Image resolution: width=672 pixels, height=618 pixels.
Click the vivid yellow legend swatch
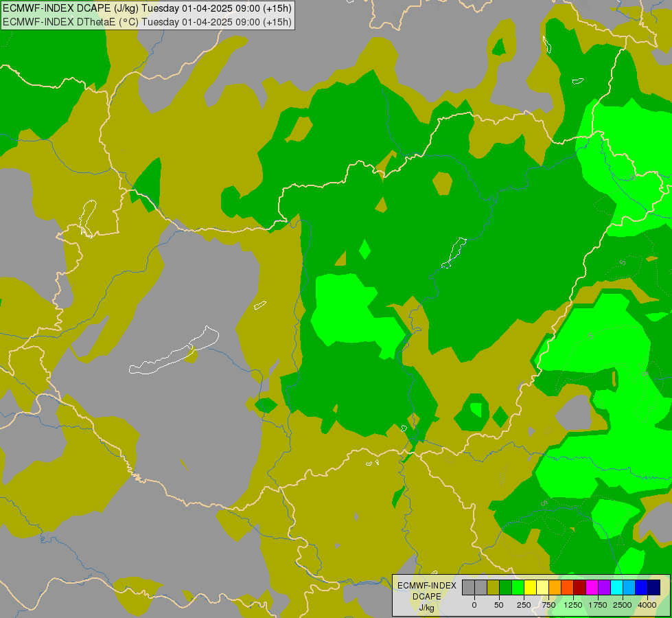(530, 587)
